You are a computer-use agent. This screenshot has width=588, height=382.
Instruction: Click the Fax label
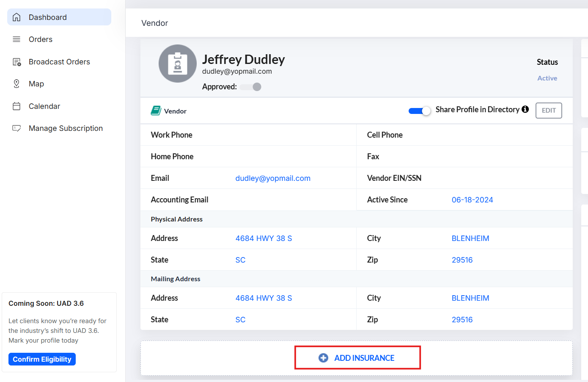(373, 157)
